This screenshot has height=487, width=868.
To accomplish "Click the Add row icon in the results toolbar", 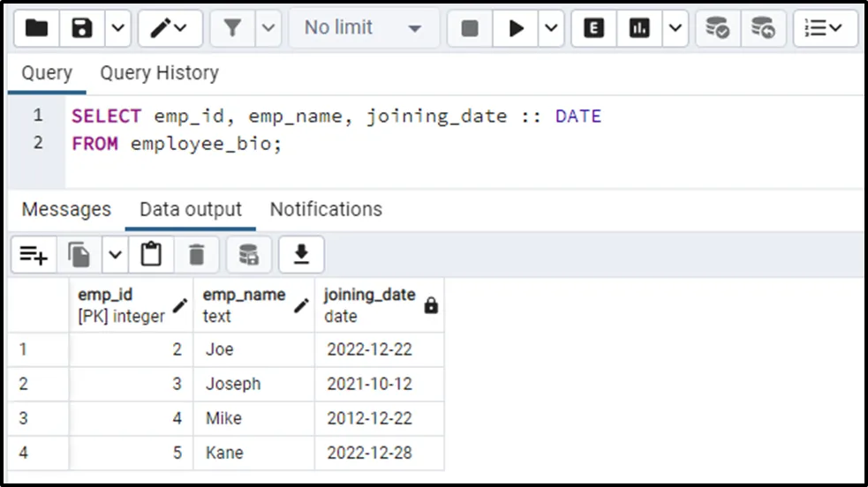I will pos(34,255).
